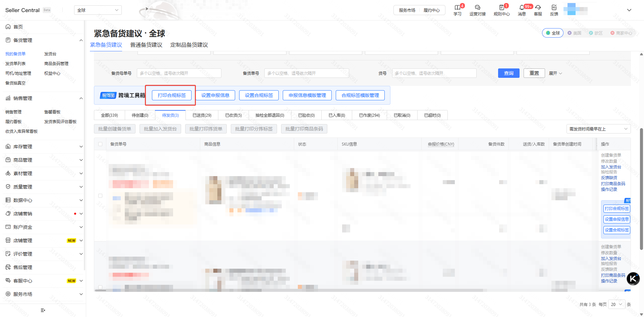Open the 规则中心 rules icon
The image size is (644, 317).
[502, 7]
